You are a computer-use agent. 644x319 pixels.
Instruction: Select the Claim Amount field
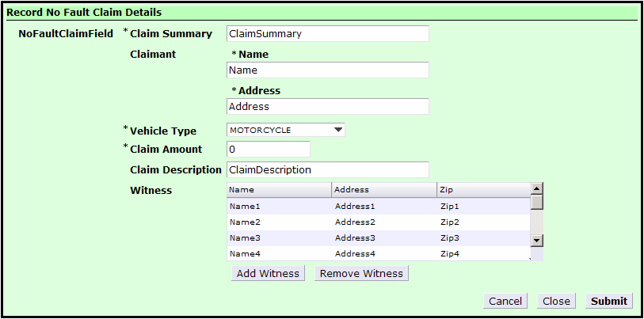pyautogui.click(x=269, y=150)
